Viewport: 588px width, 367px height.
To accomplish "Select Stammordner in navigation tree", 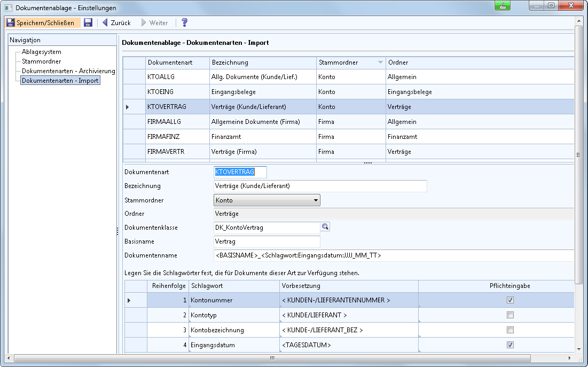I will tap(41, 61).
